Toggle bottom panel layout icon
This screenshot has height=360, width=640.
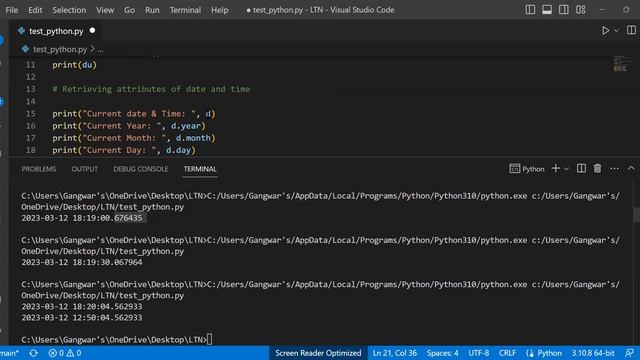point(547,10)
